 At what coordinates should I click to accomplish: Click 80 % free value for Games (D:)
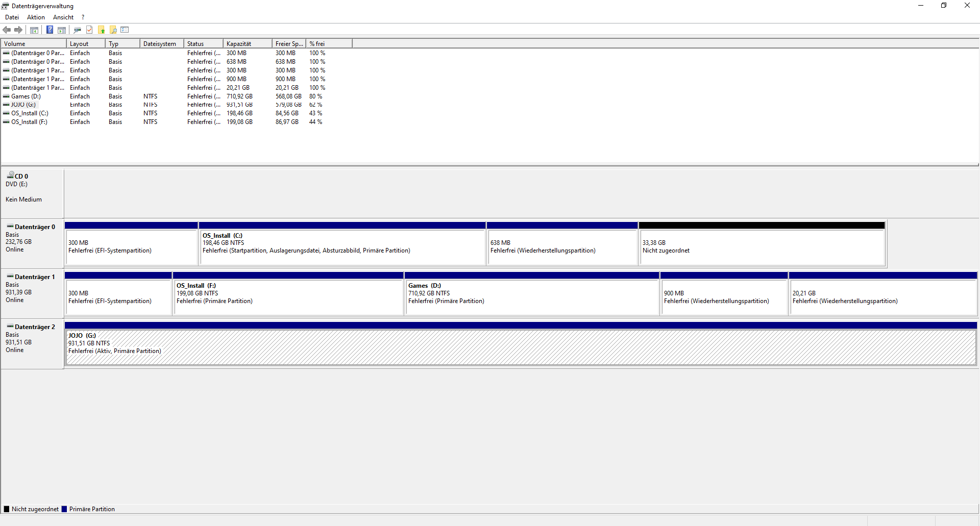tap(315, 96)
